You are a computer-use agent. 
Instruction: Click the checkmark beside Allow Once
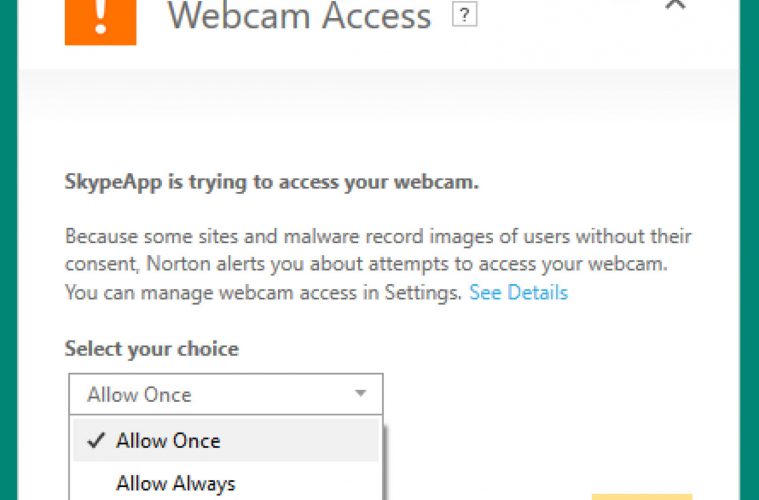(96, 440)
